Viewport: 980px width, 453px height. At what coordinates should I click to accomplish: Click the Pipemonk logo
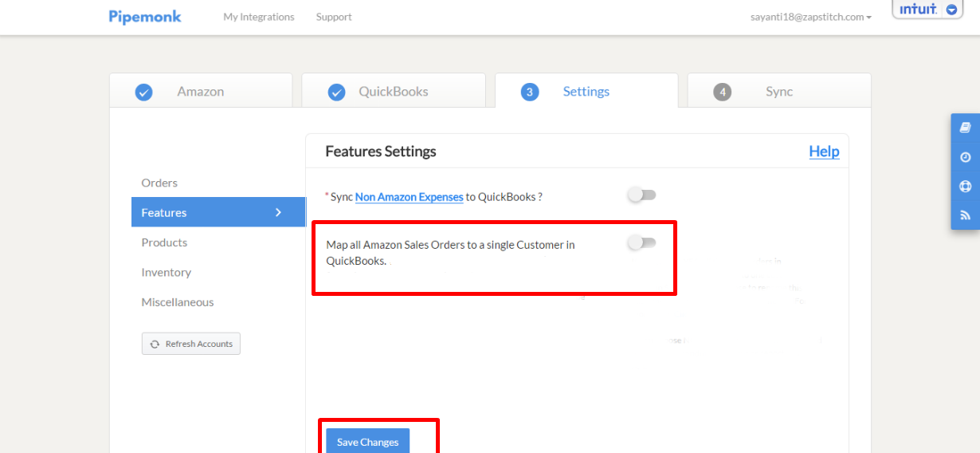pyautogui.click(x=145, y=17)
